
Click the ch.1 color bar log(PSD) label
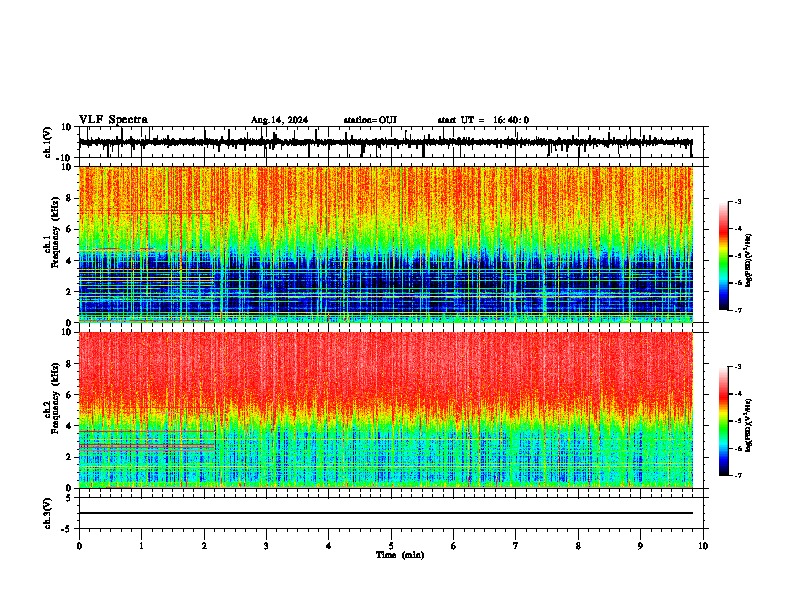pyautogui.click(x=750, y=261)
